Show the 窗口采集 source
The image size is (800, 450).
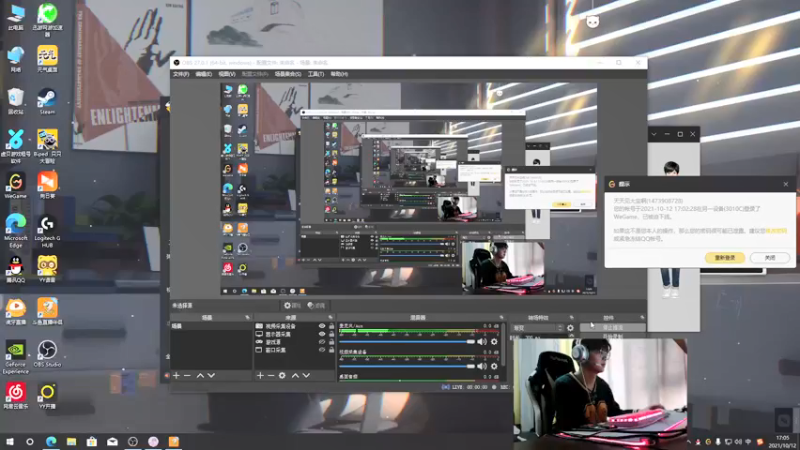tap(322, 350)
